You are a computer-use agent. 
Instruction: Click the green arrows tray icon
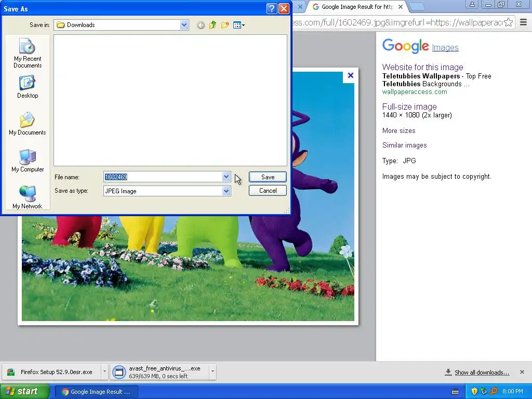pyautogui.click(x=484, y=392)
